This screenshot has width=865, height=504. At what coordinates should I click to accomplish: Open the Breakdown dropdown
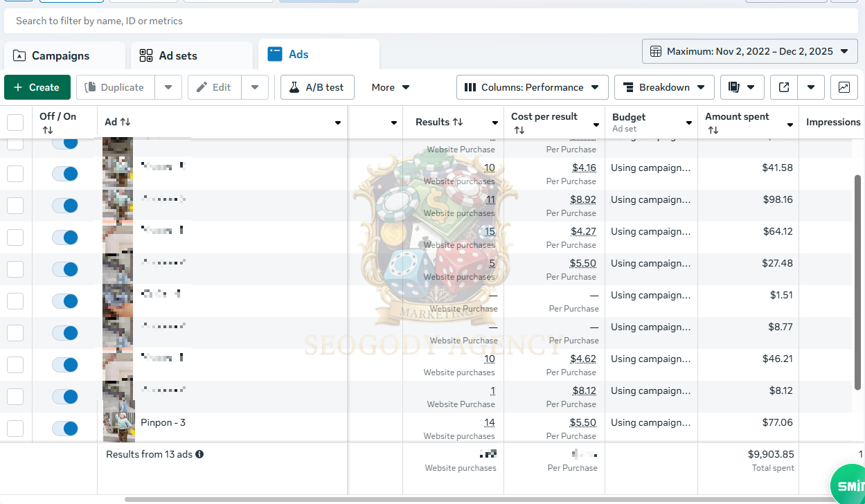coord(664,87)
